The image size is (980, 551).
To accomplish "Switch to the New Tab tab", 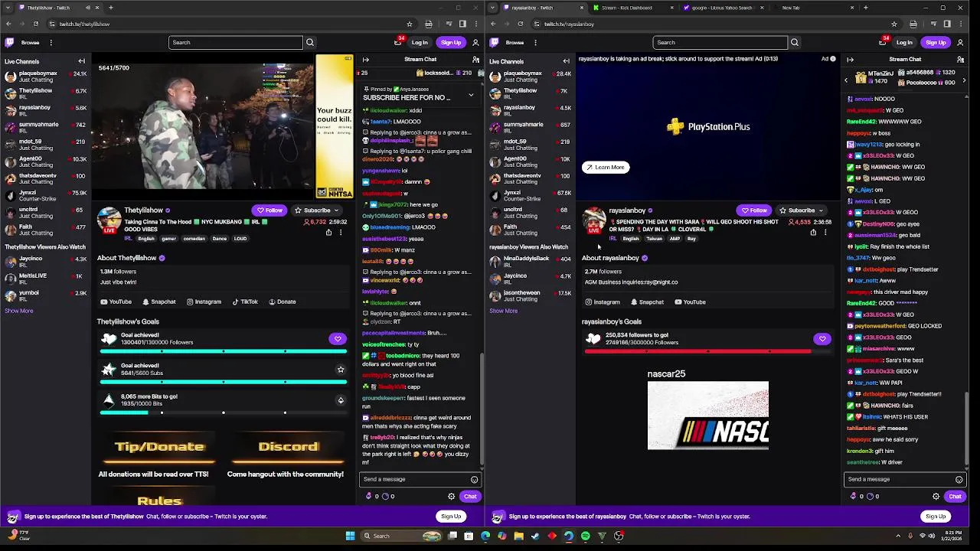I will (x=813, y=8).
